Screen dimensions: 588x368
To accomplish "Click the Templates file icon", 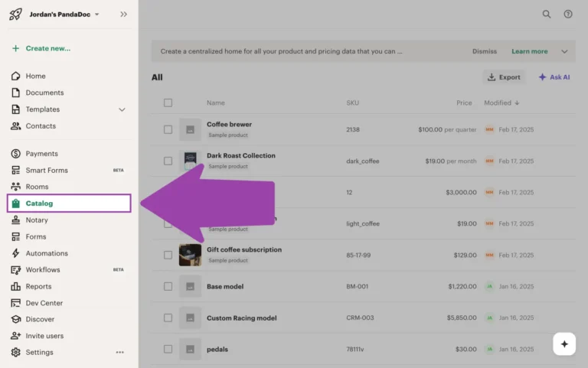I will (15, 109).
